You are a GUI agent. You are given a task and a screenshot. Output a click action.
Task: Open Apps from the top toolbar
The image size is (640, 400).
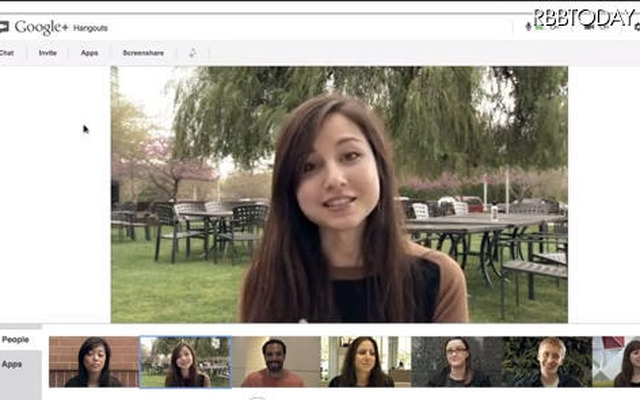[89, 53]
